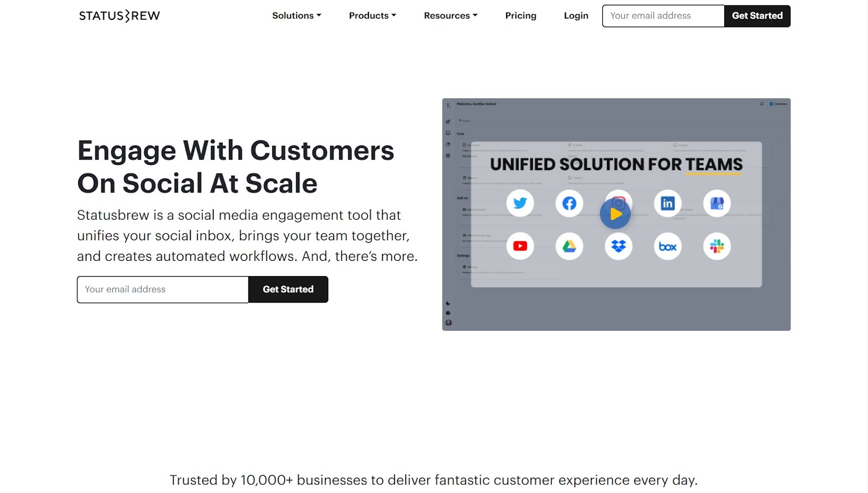Image resolution: width=868 pixels, height=493 pixels.
Task: Click the "UNIFIED SOLUTION FOR TEAMS" video title
Action: tap(616, 164)
